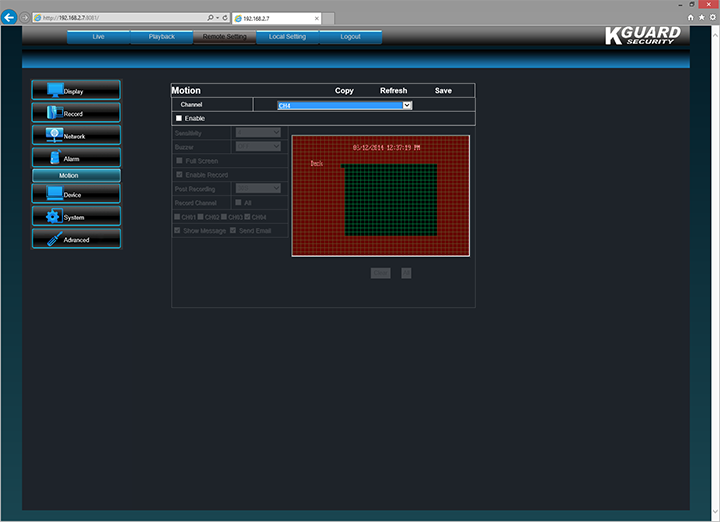Open the Display settings icon
720x522 pixels.
tap(54, 90)
